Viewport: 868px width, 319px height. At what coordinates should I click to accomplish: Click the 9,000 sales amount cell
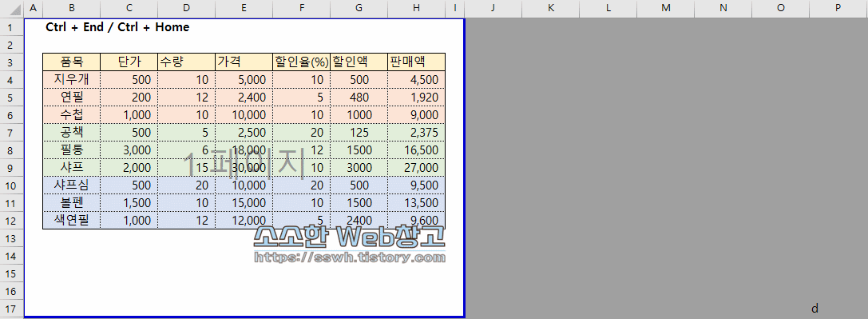417,114
